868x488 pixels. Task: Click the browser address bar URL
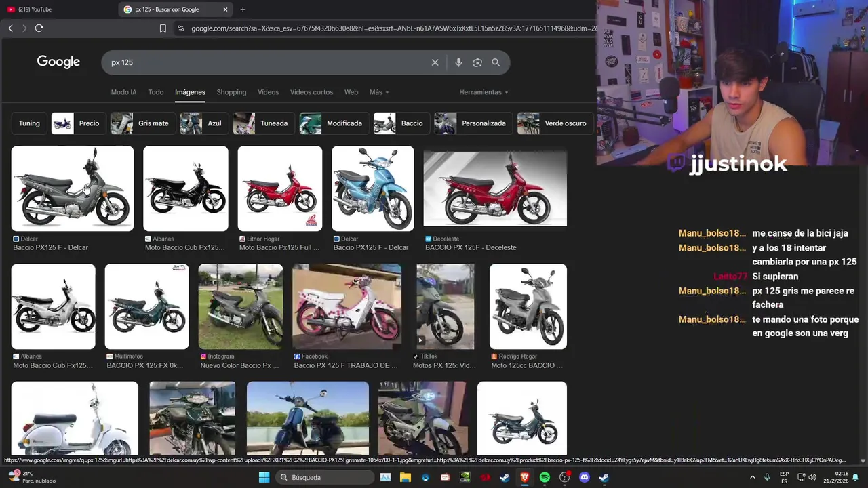pyautogui.click(x=393, y=28)
